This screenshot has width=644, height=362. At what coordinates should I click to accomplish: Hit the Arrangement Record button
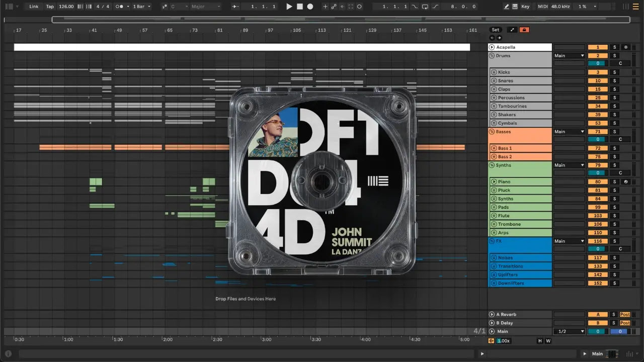[310, 7]
